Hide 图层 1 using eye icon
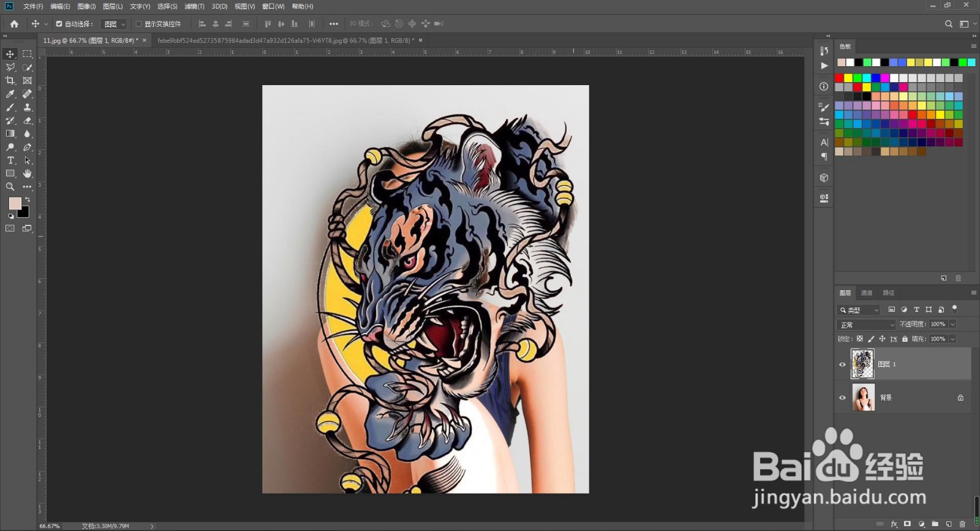Image resolution: width=980 pixels, height=531 pixels. [x=842, y=364]
